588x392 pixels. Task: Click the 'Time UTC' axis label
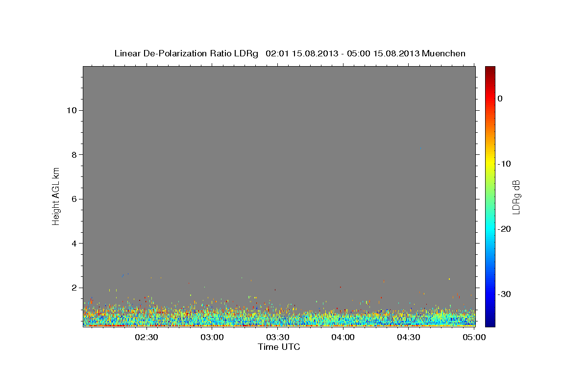point(279,347)
